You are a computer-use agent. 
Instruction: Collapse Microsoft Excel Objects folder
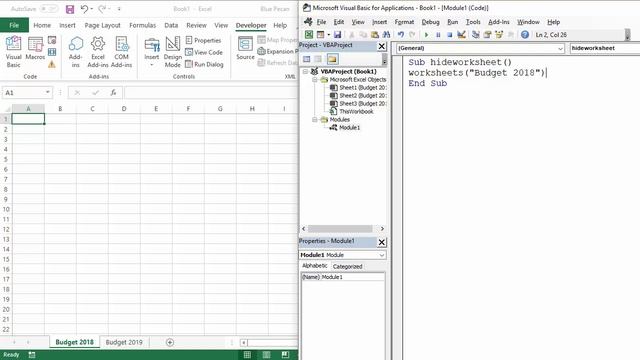315,80
